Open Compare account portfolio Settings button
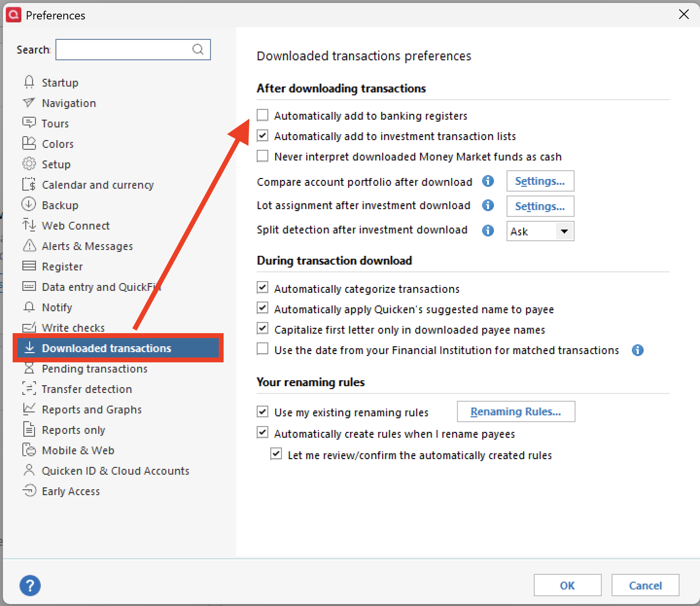Viewport: 700px width, 606px height. point(540,181)
